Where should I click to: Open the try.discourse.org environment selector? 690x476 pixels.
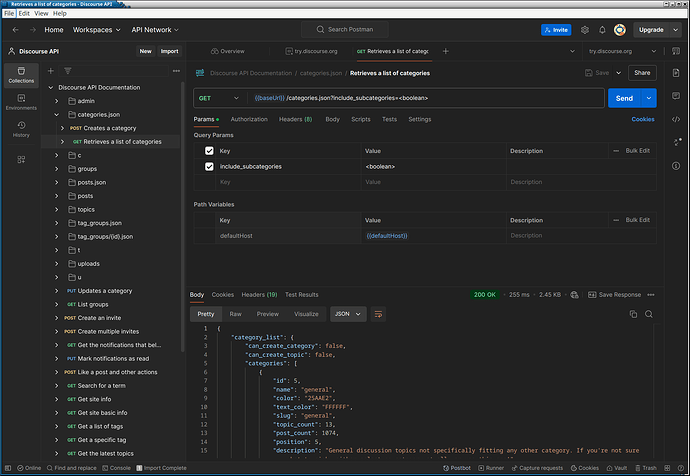(622, 51)
